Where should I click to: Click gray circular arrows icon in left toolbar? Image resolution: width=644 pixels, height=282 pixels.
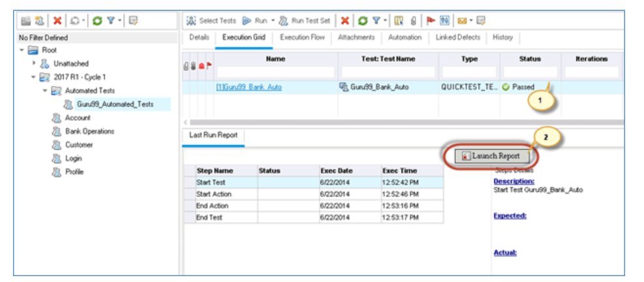[74, 20]
